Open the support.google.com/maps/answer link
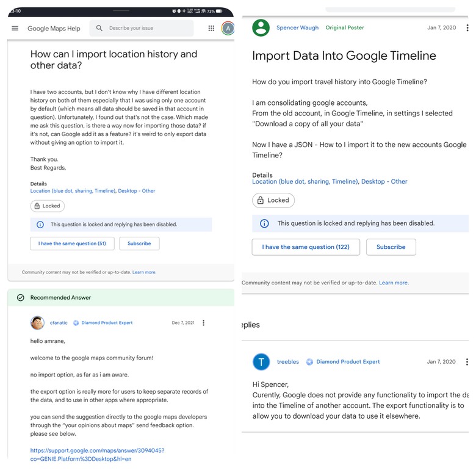476x476 pixels. [97, 455]
